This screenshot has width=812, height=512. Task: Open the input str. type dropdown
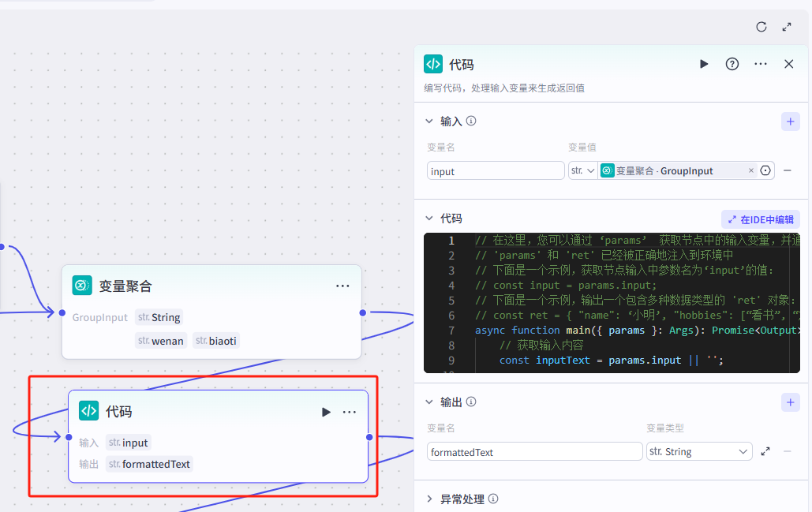pos(582,170)
